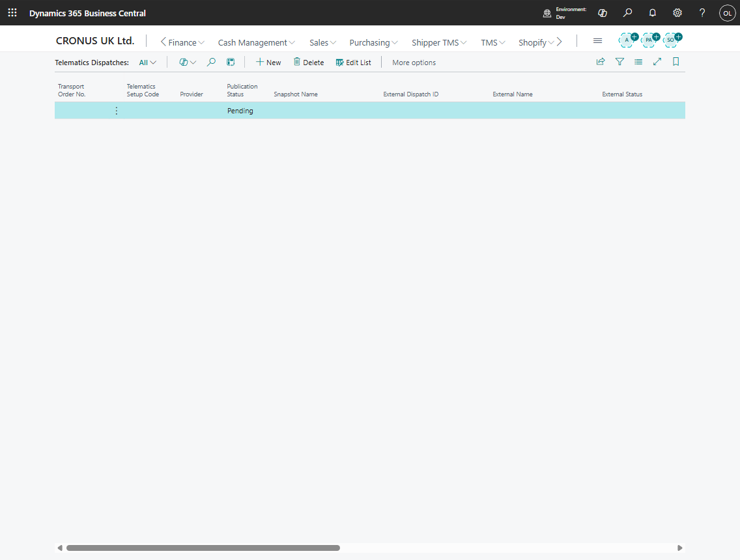Click the External Name column header

click(513, 94)
